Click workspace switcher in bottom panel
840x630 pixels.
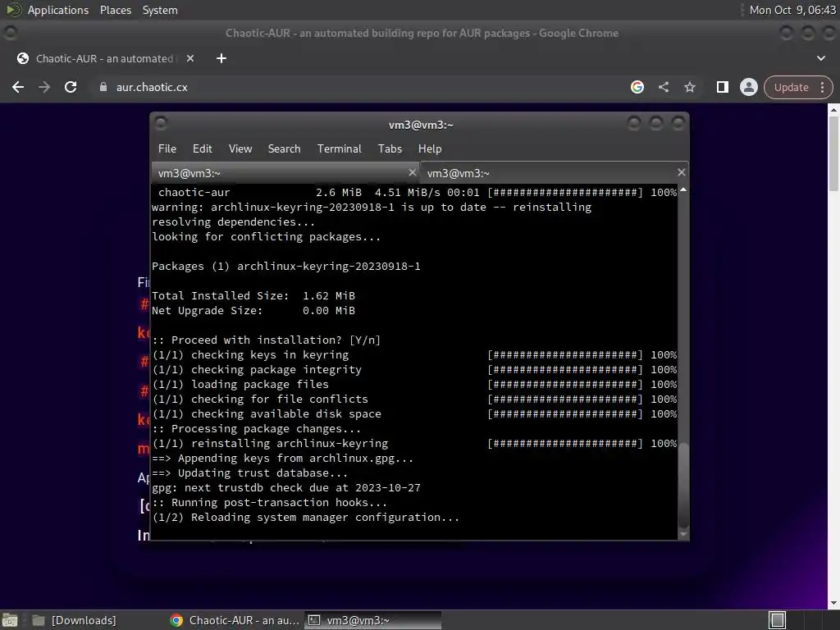[778, 620]
